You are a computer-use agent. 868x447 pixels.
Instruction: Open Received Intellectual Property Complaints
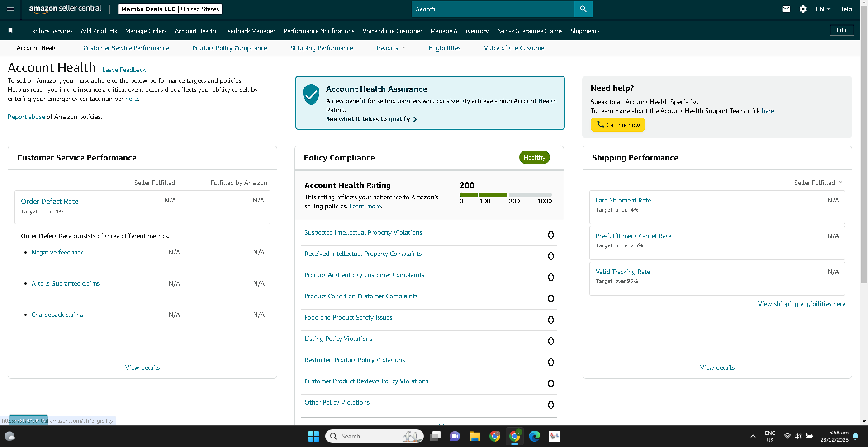(x=363, y=254)
